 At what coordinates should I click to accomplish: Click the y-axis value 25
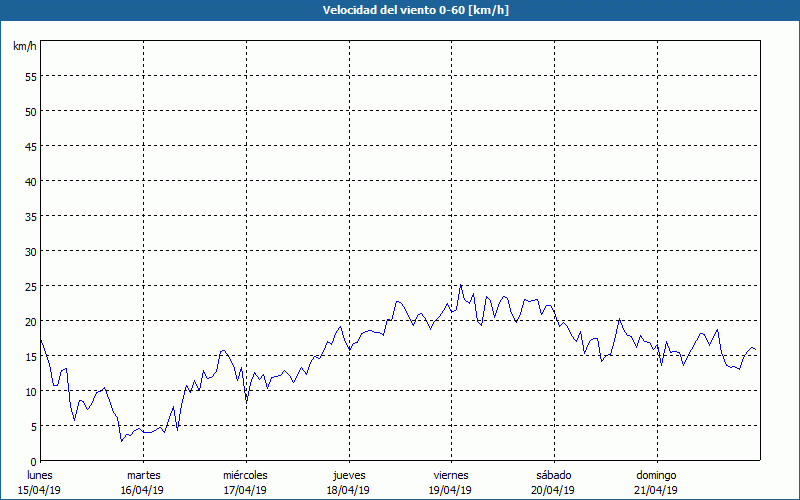click(31, 287)
